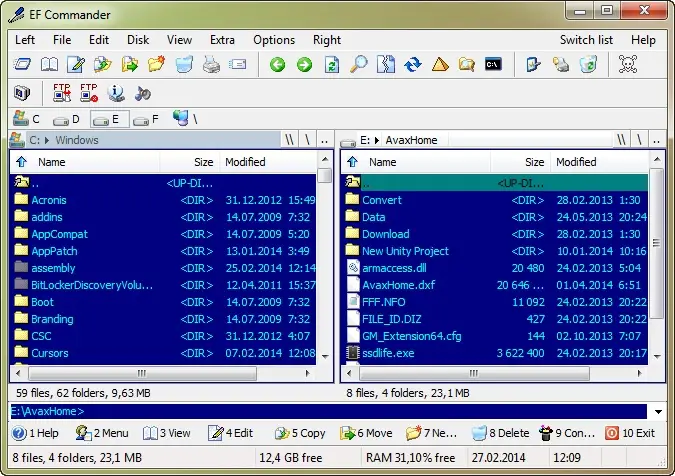Click the 2 Menu function button
Screen dimensions: 675x476
pos(102,433)
